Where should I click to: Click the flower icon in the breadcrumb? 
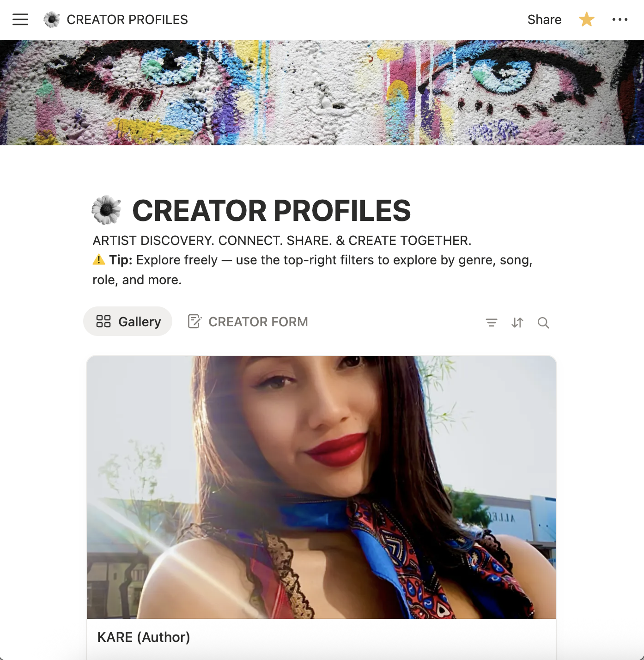pyautogui.click(x=52, y=19)
